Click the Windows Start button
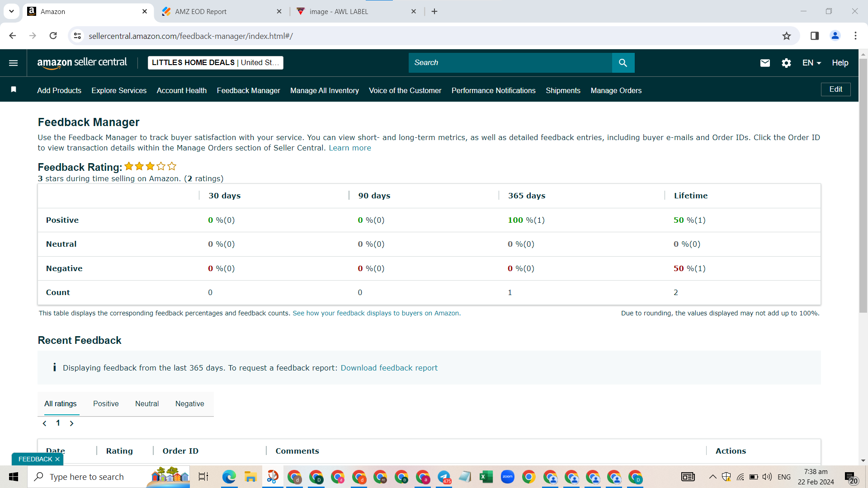This screenshot has height=488, width=868. point(14,477)
